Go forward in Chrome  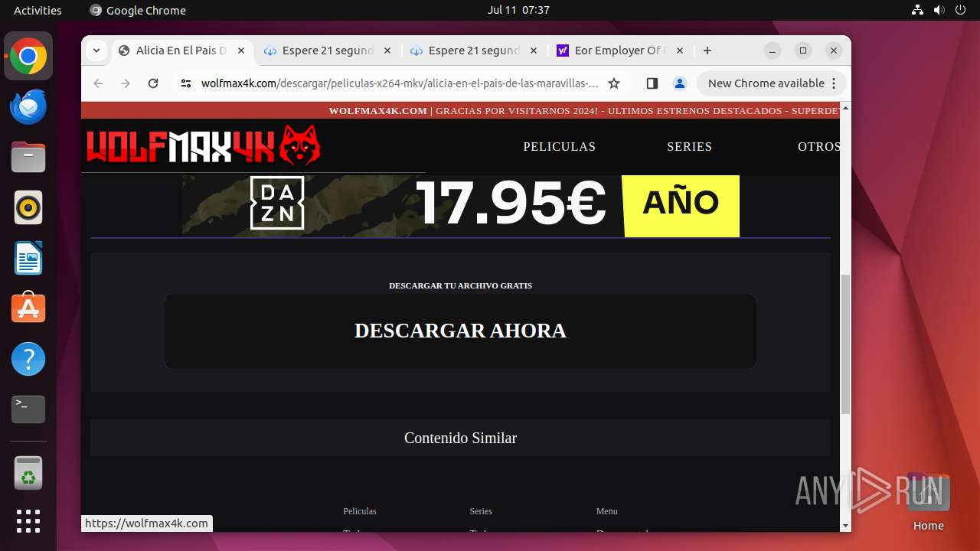pyautogui.click(x=126, y=83)
